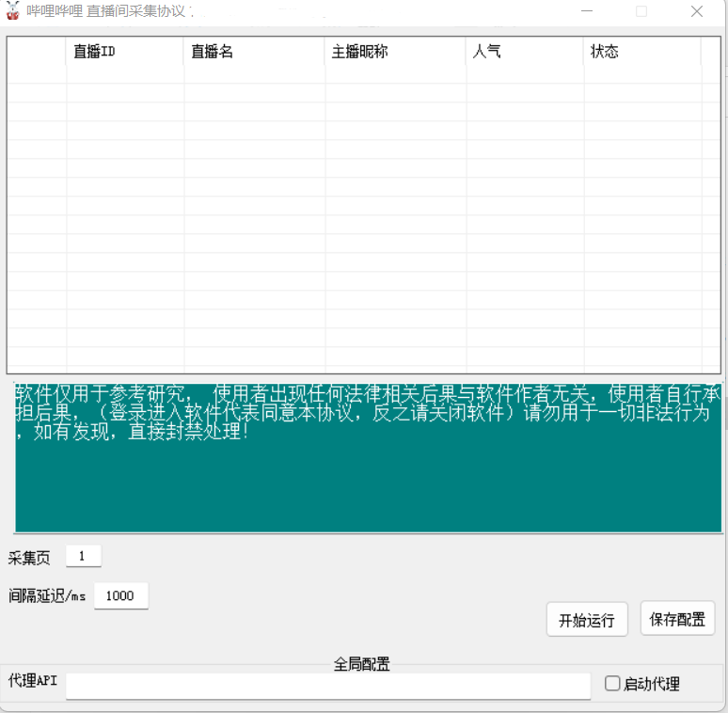Click the Bilibili app icon in title bar
This screenshot has height=713, width=728.
tap(12, 11)
